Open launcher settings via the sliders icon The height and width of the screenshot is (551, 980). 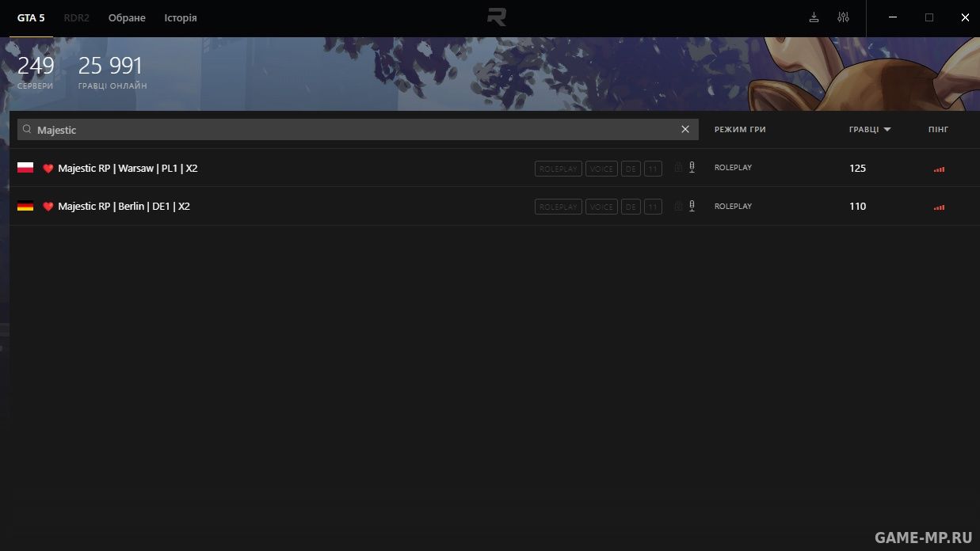[843, 17]
